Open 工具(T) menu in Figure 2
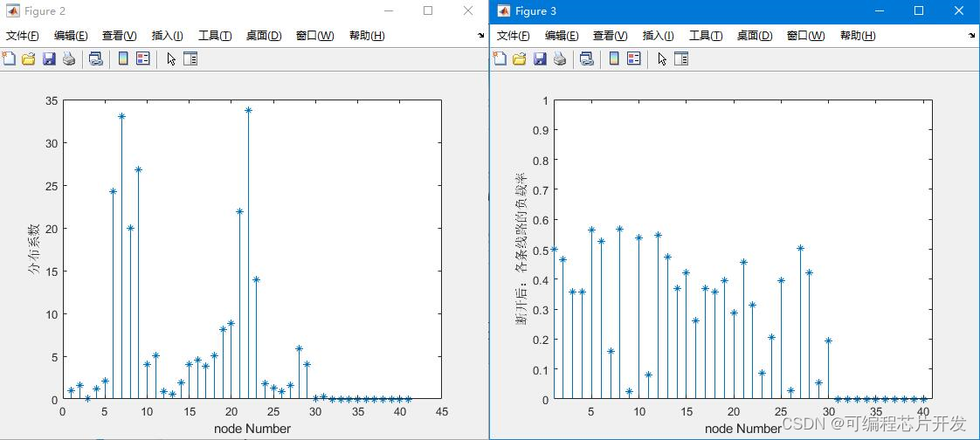 (x=215, y=36)
